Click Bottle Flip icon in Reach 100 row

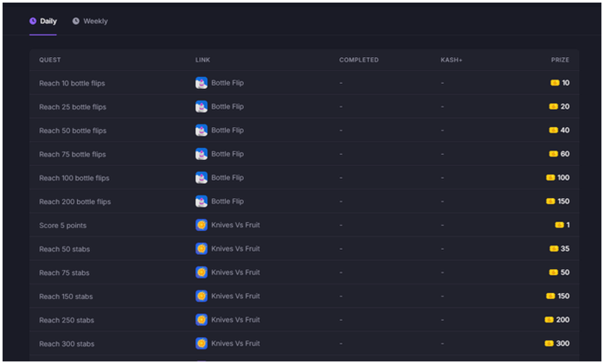pyautogui.click(x=202, y=178)
